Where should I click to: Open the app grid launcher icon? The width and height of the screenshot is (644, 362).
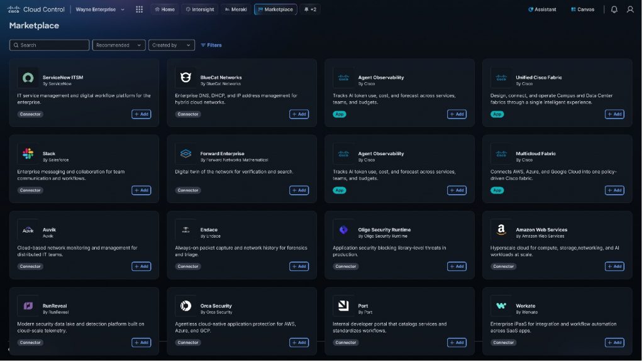[x=140, y=9]
